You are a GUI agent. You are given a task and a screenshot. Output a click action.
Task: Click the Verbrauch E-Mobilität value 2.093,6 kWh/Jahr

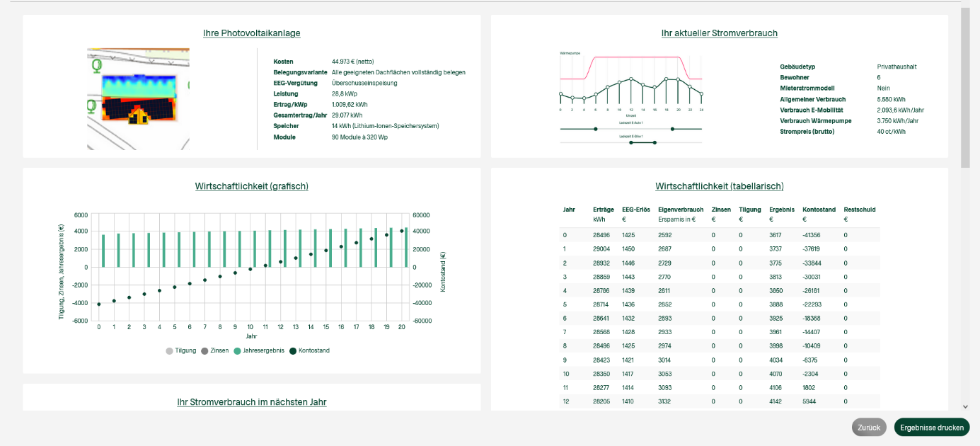(x=901, y=110)
